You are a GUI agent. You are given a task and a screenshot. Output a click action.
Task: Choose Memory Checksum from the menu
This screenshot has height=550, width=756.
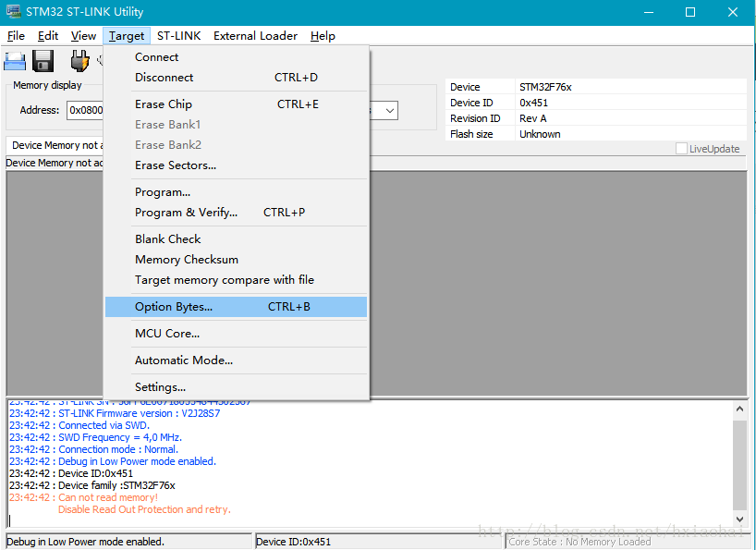(237, 260)
